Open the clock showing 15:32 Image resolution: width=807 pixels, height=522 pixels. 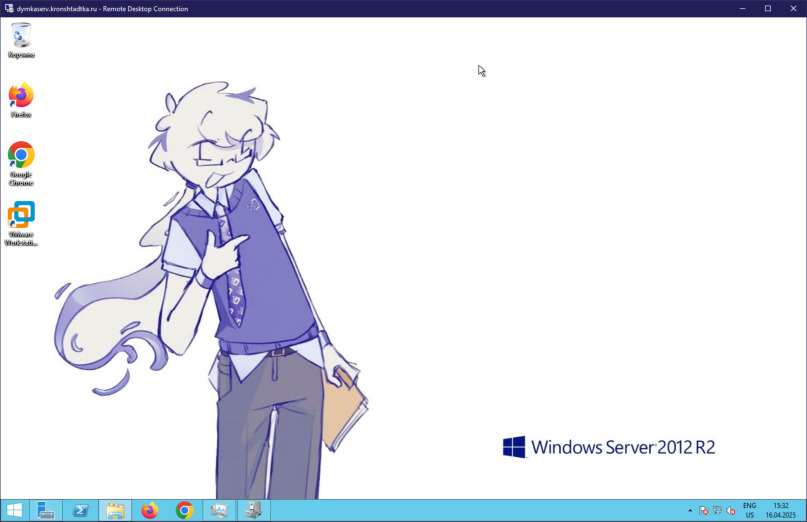(780, 511)
